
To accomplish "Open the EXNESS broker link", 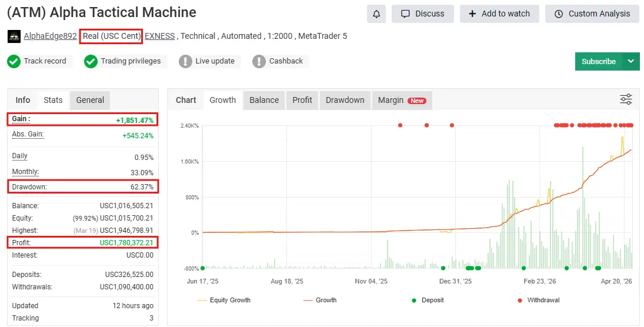I will click(x=160, y=36).
